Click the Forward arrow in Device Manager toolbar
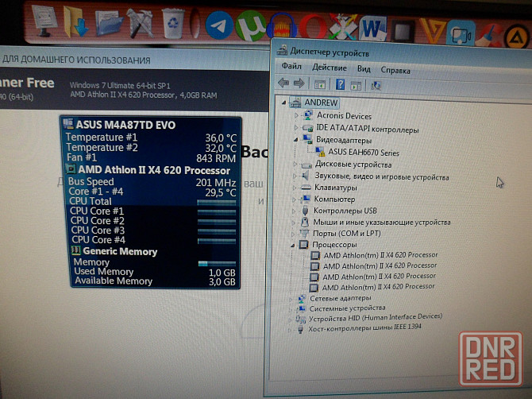The width and height of the screenshot is (532, 399). click(299, 83)
